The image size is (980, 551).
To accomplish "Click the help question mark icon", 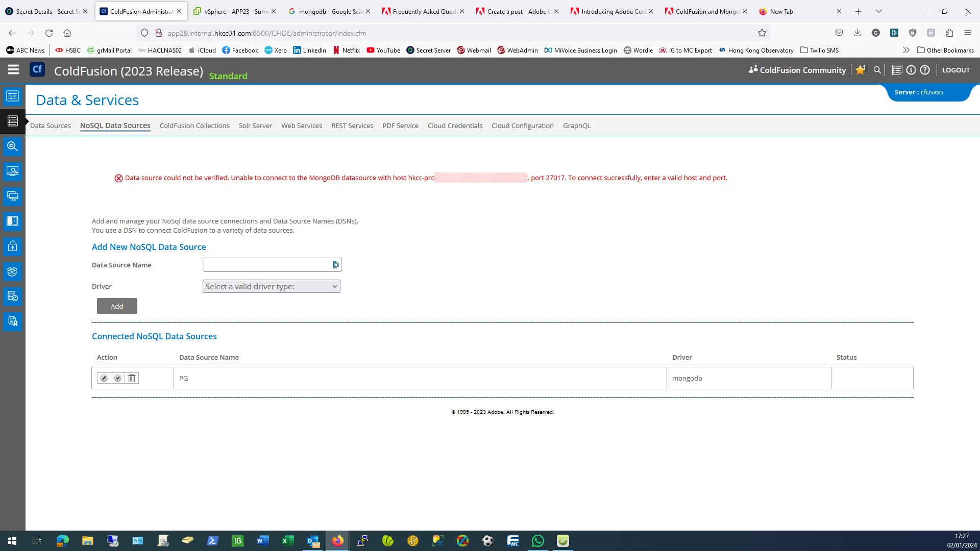I will pos(925,70).
